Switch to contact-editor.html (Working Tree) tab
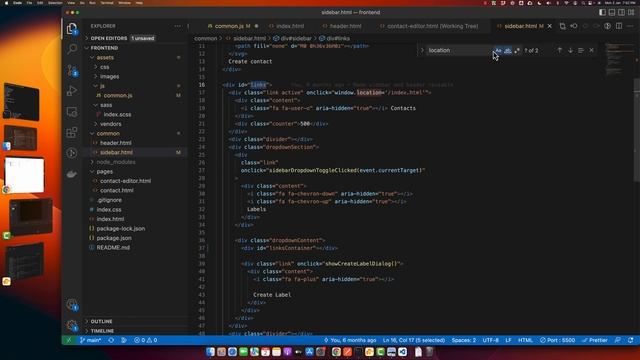The height and width of the screenshot is (360, 640). pos(432,26)
